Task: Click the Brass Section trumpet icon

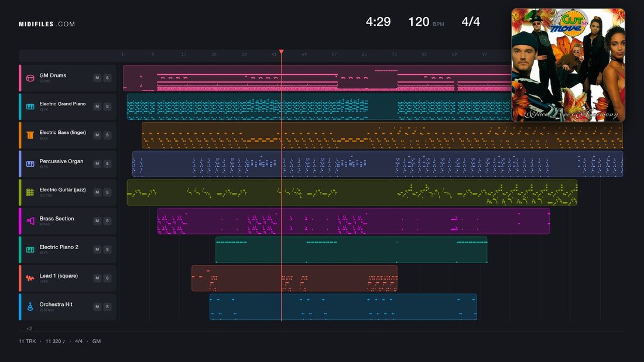Action: (30, 221)
